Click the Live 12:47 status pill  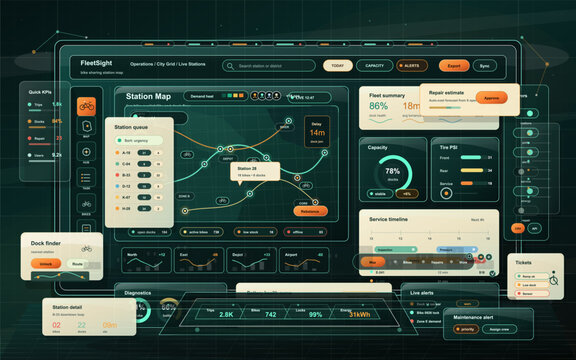pyautogui.click(x=309, y=97)
